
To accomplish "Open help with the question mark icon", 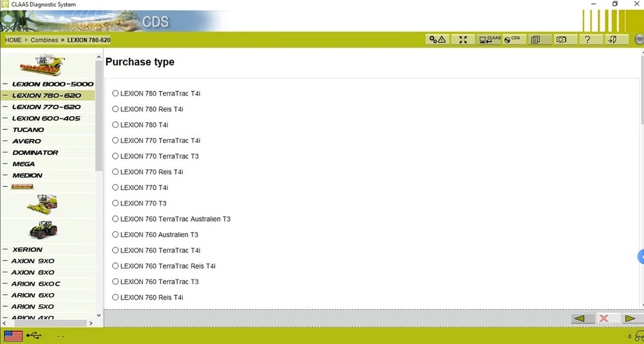I will pyautogui.click(x=591, y=39).
